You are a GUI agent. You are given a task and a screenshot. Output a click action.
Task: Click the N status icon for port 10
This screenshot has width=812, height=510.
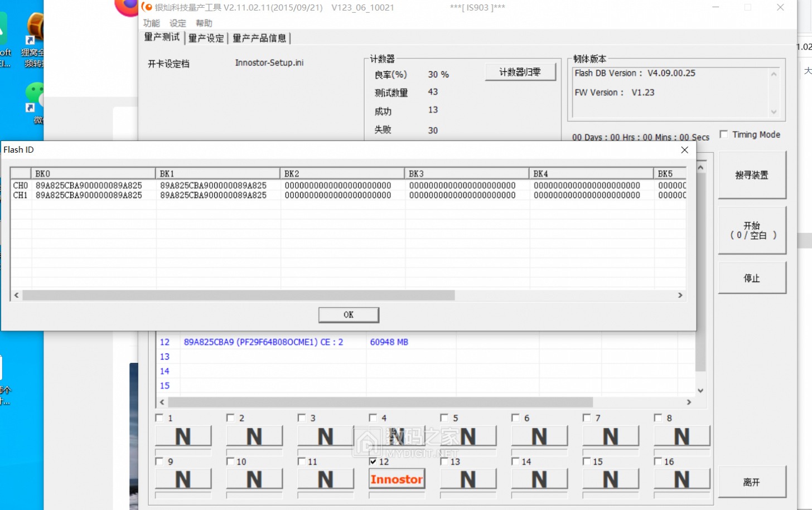coord(254,479)
